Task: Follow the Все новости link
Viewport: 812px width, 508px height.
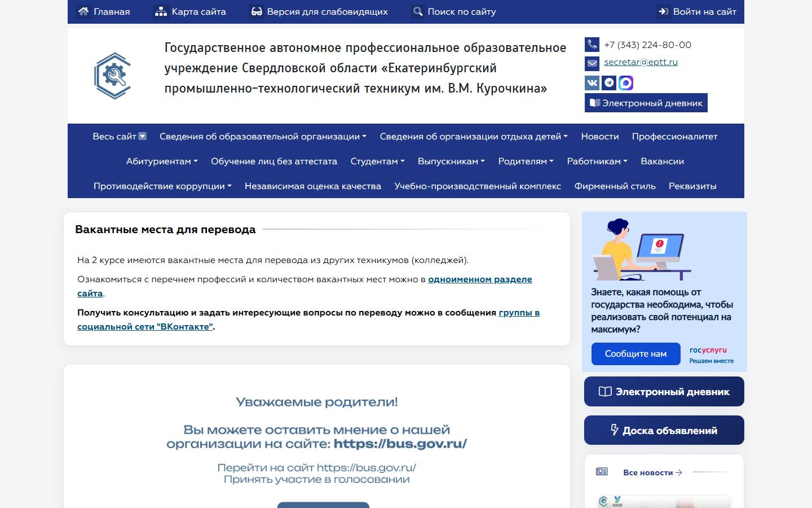Action: tap(652, 472)
